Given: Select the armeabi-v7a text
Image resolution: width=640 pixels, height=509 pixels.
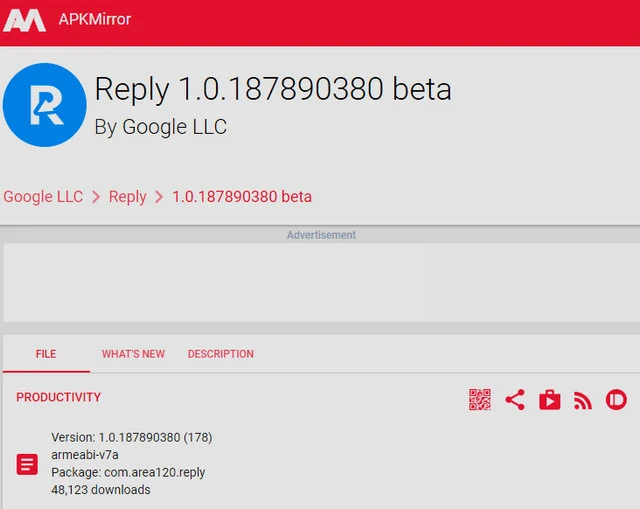Looking at the screenshot, I should [85, 454].
